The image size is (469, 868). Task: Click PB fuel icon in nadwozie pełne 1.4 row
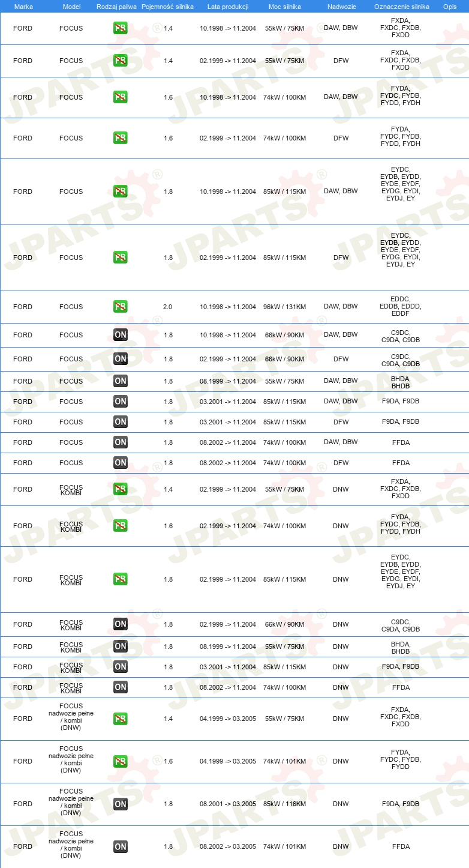121,719
